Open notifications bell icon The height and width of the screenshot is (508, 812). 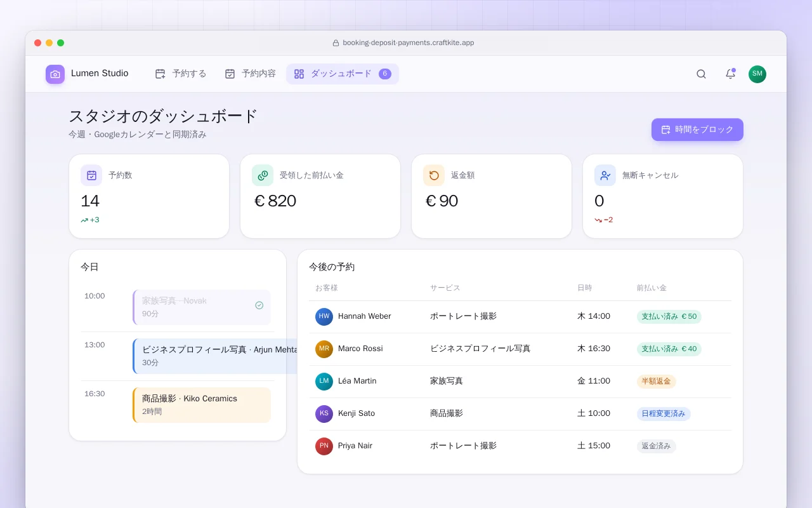pyautogui.click(x=730, y=74)
